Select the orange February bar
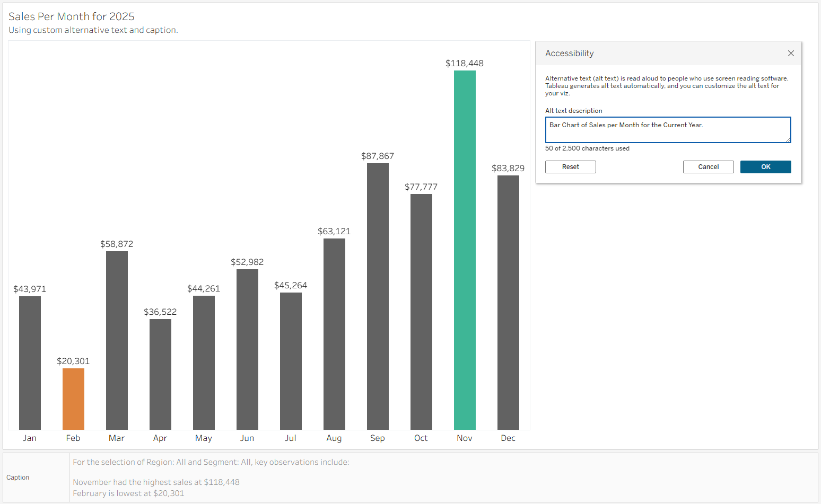The height and width of the screenshot is (504, 821). click(x=73, y=399)
